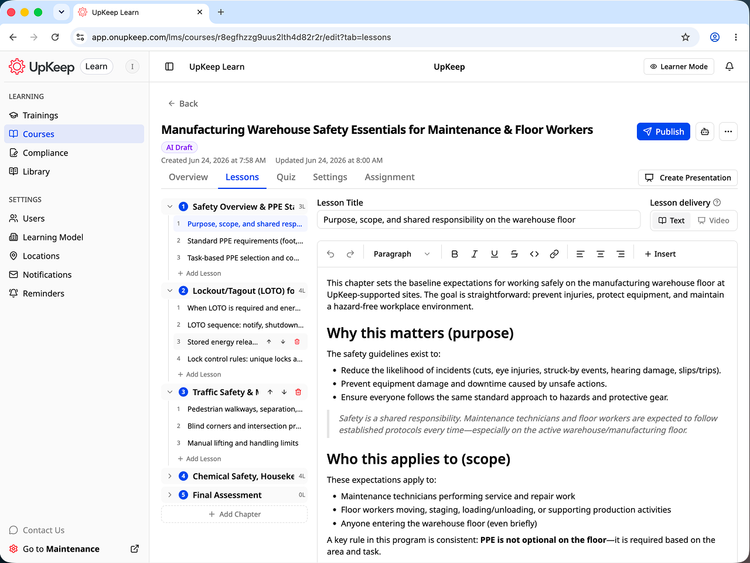Open the Insert menu in editor toolbar

point(660,254)
